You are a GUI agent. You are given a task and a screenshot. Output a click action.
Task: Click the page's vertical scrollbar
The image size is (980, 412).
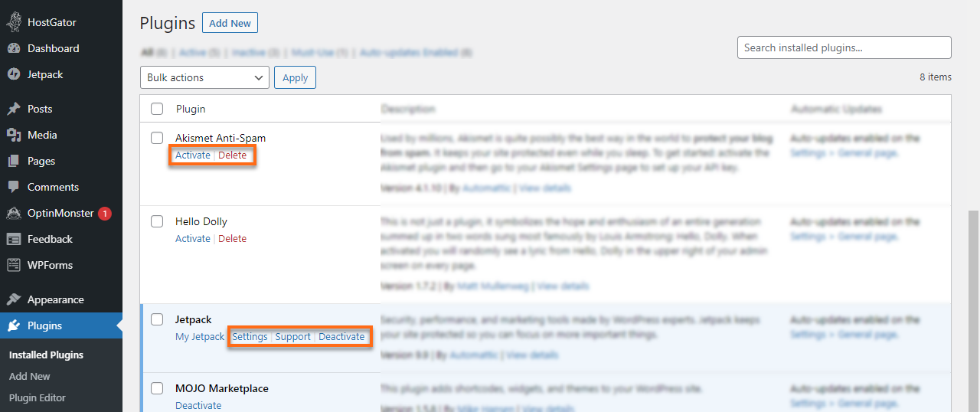pos(974,312)
